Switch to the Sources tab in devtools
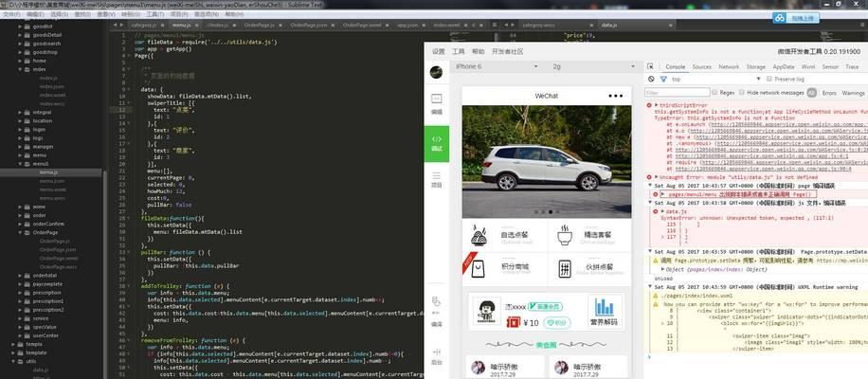 pyautogui.click(x=701, y=66)
